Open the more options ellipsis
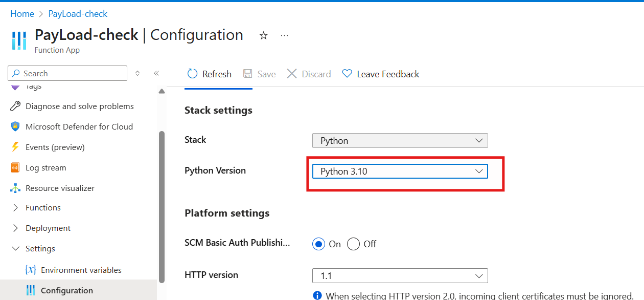This screenshot has height=300, width=644. [x=285, y=36]
